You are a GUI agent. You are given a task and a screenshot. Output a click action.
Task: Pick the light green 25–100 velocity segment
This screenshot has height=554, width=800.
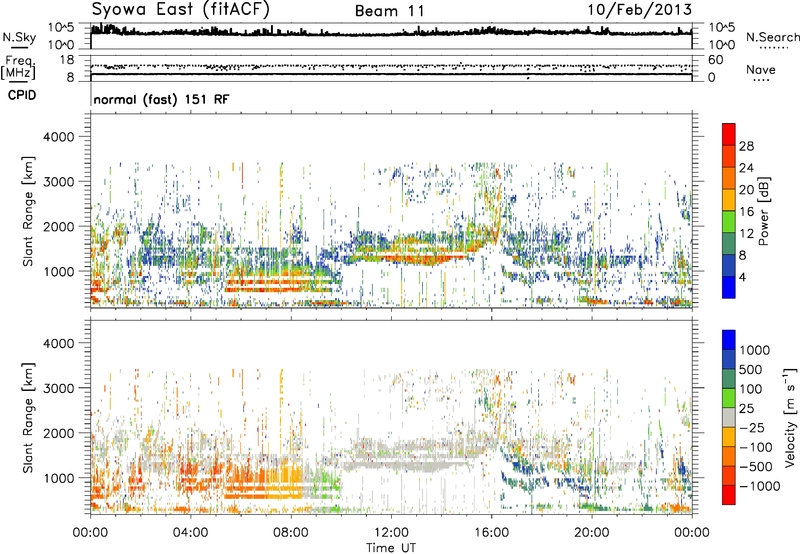tap(729, 398)
